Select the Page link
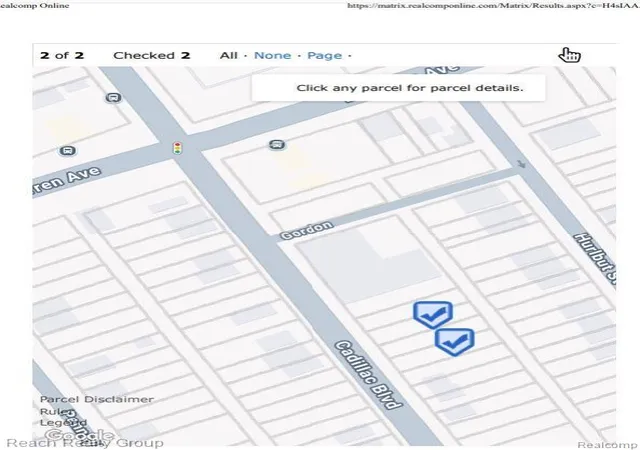Viewport: 640px width, 450px height. point(324,56)
